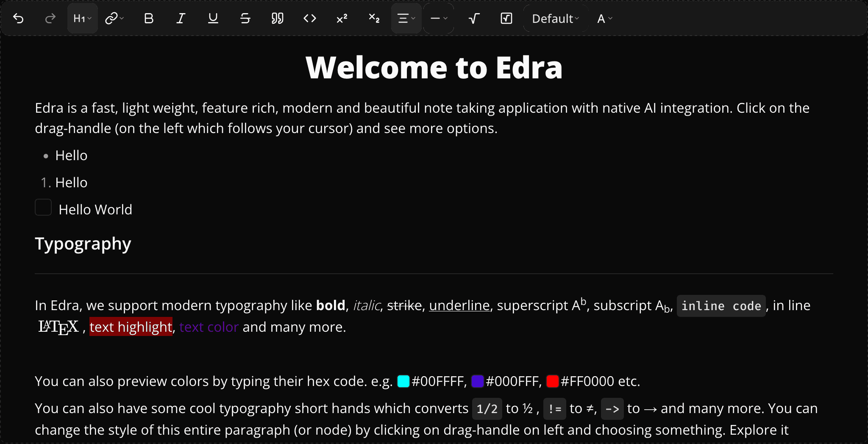Insert a code block
The image size is (868, 444).
(x=310, y=18)
